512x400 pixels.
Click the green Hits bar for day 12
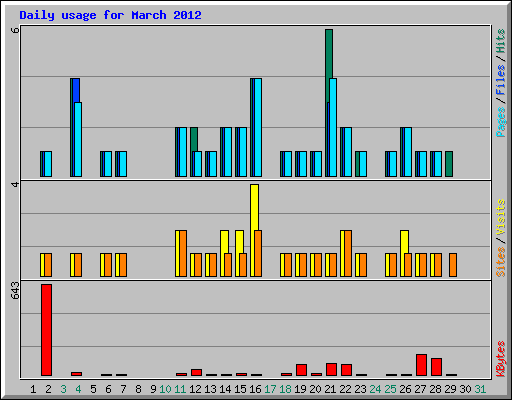point(194,139)
